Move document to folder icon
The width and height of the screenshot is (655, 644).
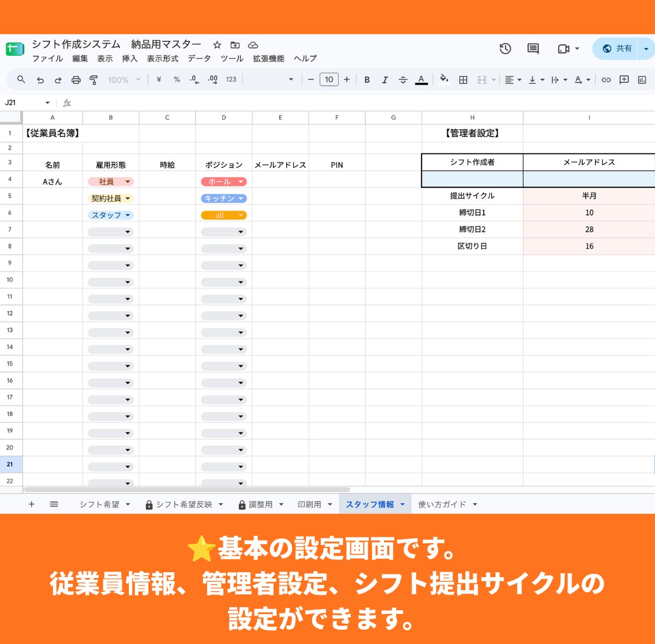tap(235, 45)
